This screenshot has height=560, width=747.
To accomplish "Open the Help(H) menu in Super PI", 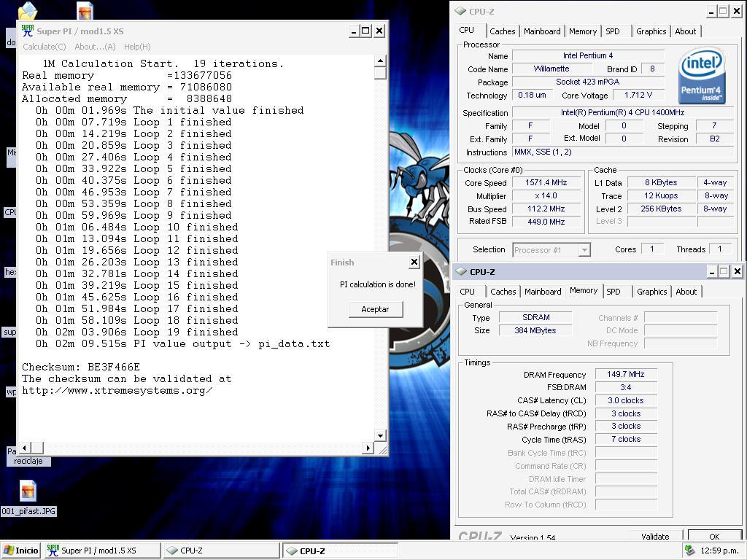I will click(137, 47).
